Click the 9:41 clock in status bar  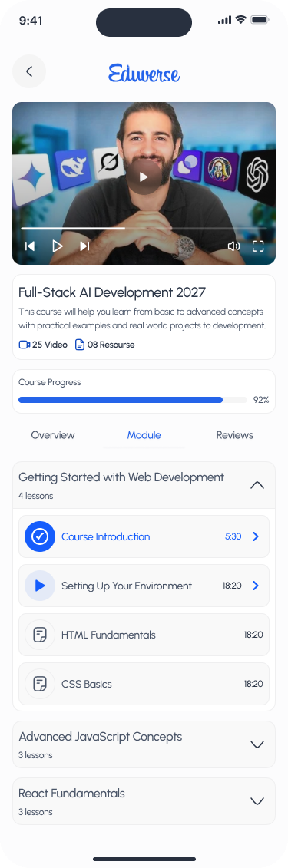click(x=31, y=21)
